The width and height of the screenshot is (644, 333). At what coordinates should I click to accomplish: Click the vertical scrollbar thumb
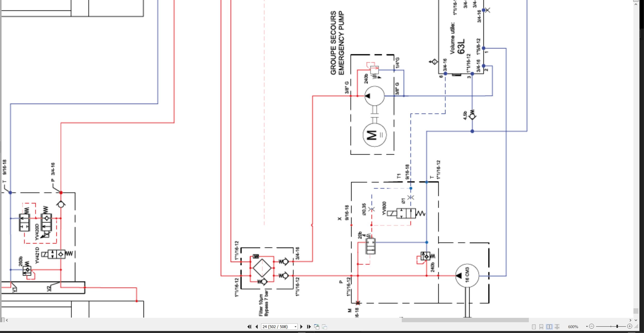[636, 311]
